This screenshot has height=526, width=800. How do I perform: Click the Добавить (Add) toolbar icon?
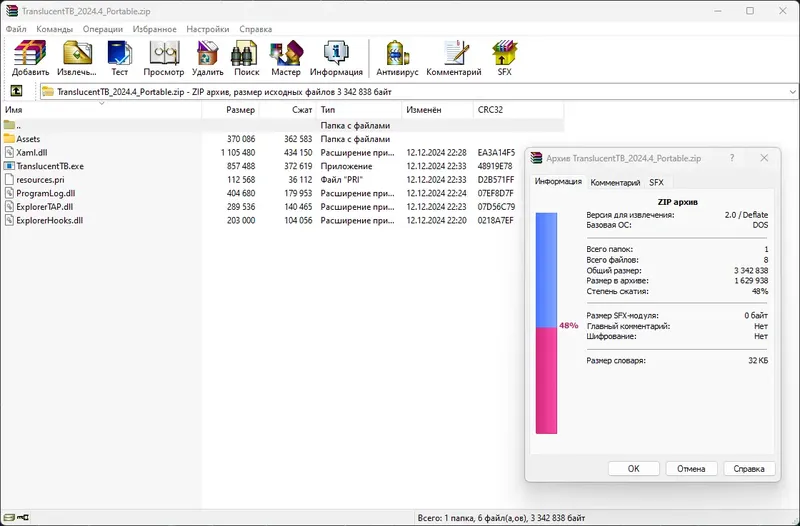tap(31, 53)
